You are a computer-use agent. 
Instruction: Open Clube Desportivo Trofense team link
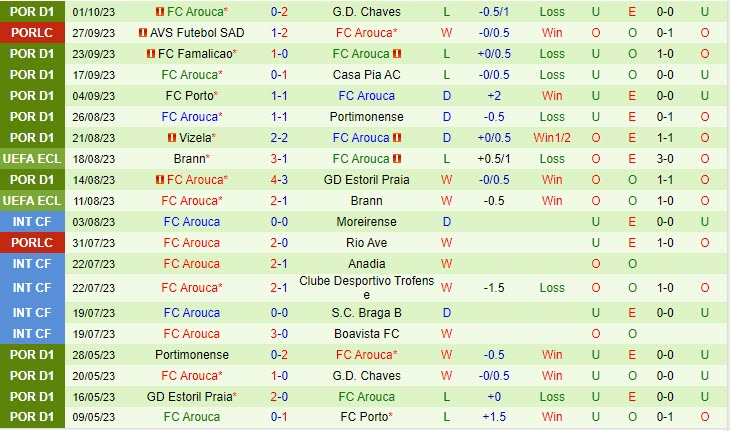(x=366, y=288)
